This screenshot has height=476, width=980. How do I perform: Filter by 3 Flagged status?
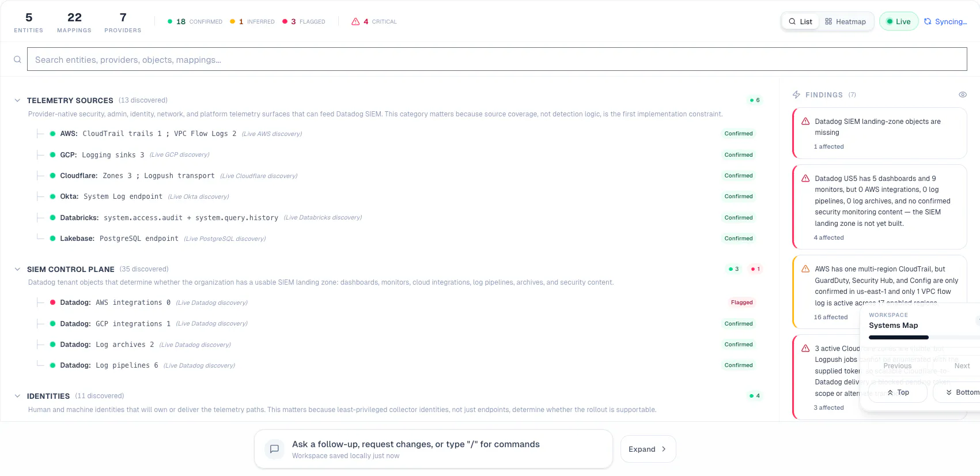point(304,21)
